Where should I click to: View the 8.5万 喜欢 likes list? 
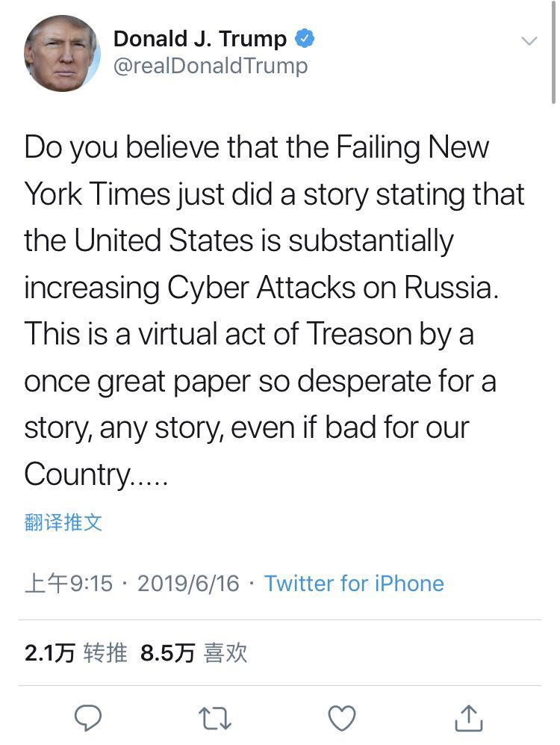pyautogui.click(x=193, y=653)
